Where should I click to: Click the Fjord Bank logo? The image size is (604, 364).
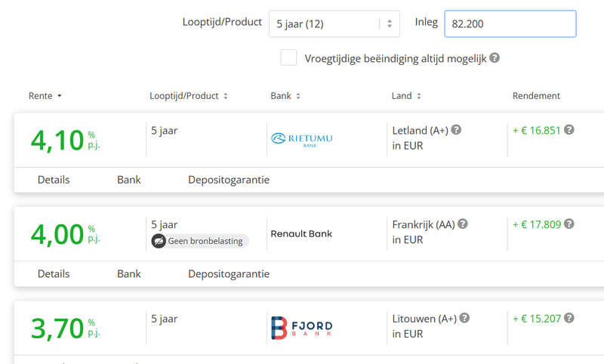click(301, 326)
